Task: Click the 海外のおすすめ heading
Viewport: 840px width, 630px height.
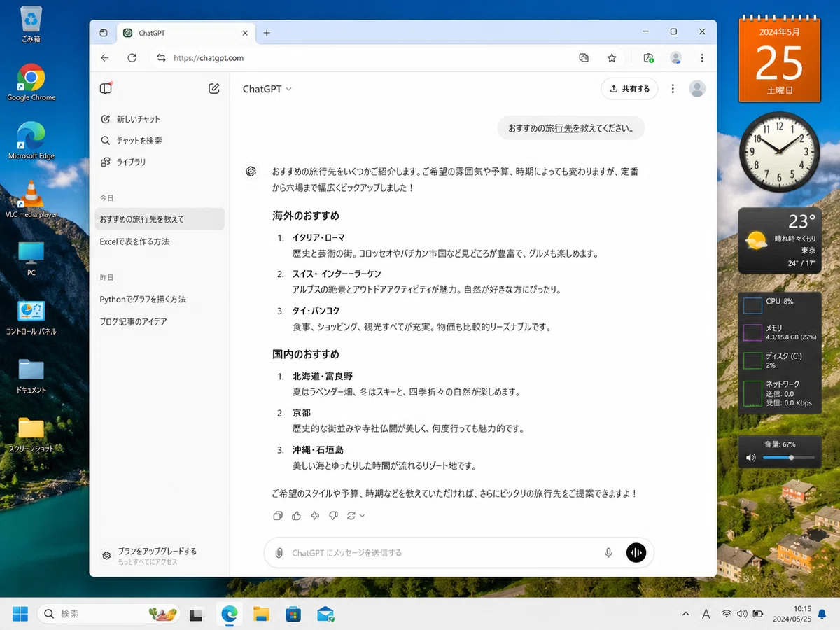Action: (306, 216)
